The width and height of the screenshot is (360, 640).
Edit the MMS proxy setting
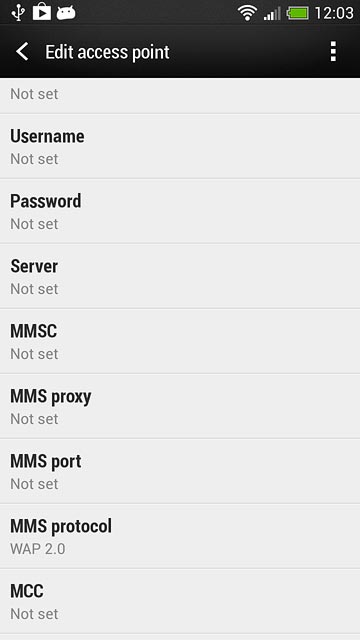(180, 407)
